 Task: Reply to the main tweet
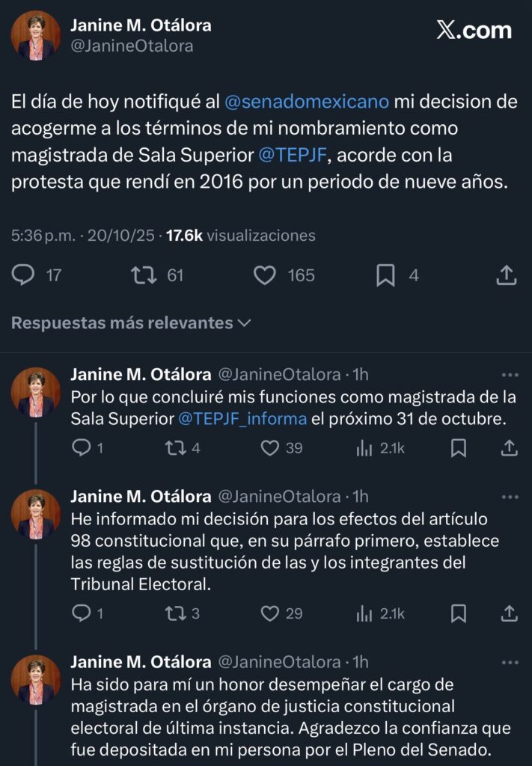(24, 275)
